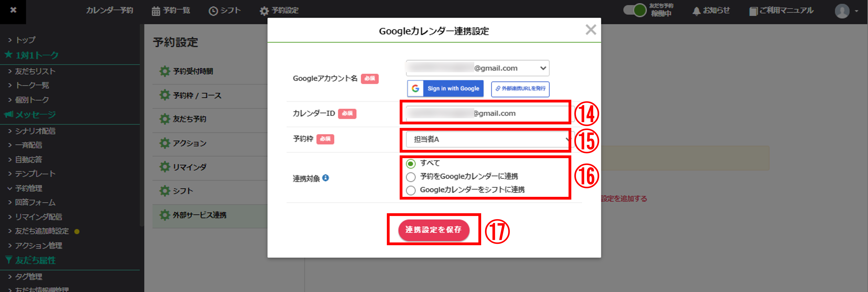Click the gear icon beside 予約設定 in top bar

[264, 11]
